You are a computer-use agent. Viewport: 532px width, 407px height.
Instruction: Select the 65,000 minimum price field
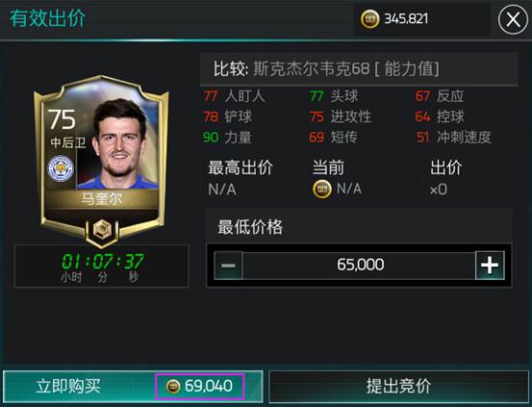pyautogui.click(x=359, y=266)
